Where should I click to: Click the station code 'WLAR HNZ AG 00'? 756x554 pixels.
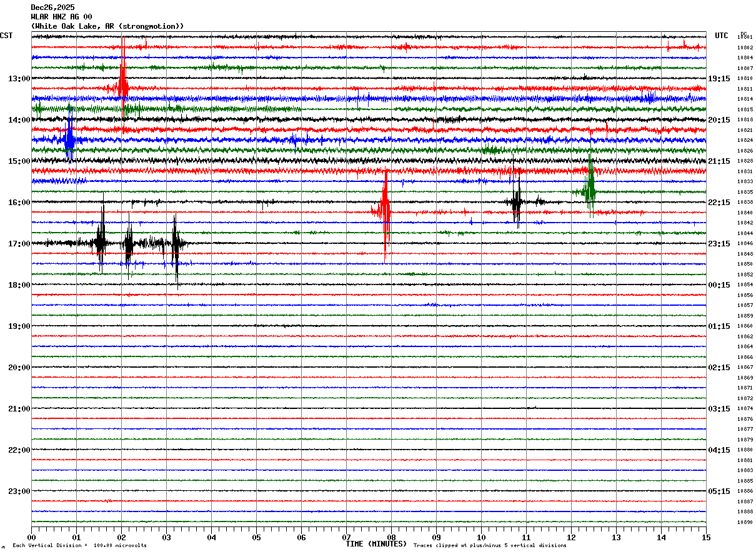pos(61,17)
